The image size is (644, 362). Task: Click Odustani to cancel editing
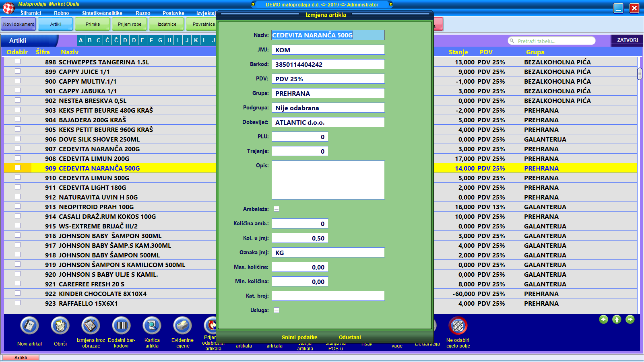pyautogui.click(x=349, y=337)
